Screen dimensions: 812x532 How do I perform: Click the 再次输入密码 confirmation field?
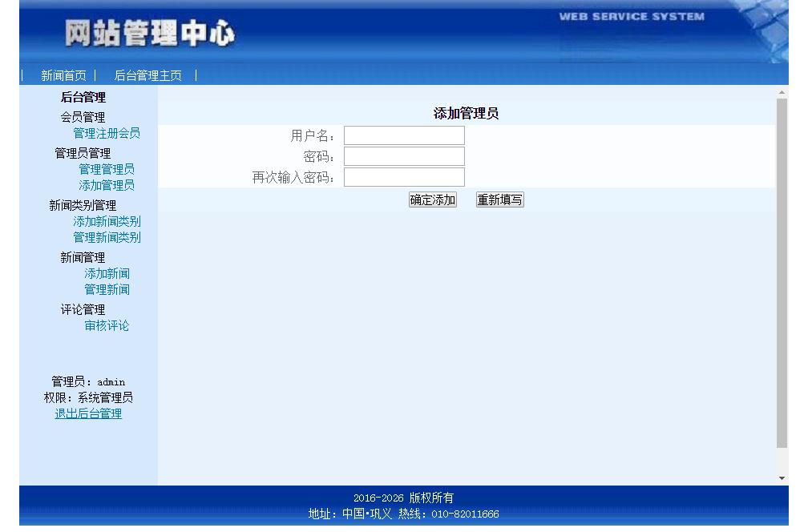[x=403, y=177]
